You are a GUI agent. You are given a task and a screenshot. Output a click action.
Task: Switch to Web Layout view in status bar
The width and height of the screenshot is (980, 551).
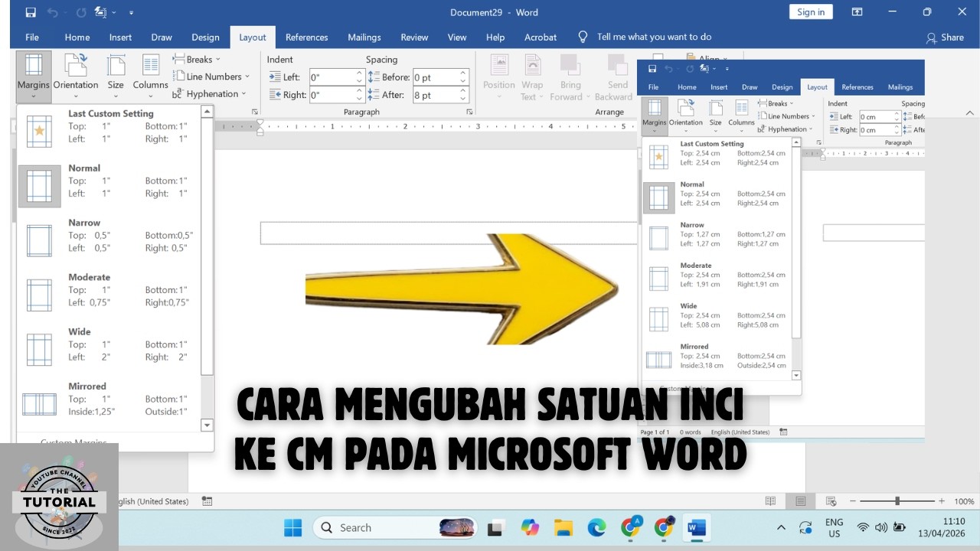pyautogui.click(x=830, y=501)
